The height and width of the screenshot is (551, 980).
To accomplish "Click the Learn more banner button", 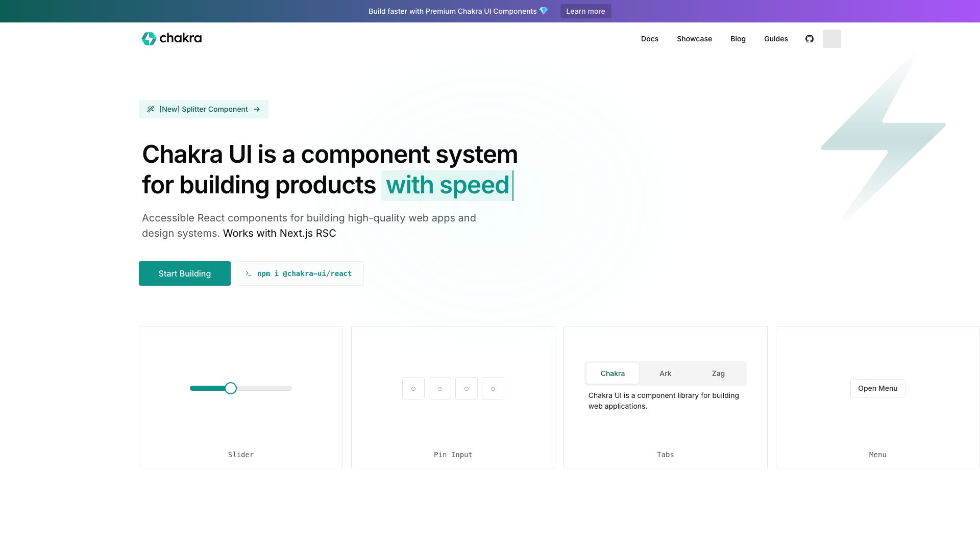I will click(585, 11).
